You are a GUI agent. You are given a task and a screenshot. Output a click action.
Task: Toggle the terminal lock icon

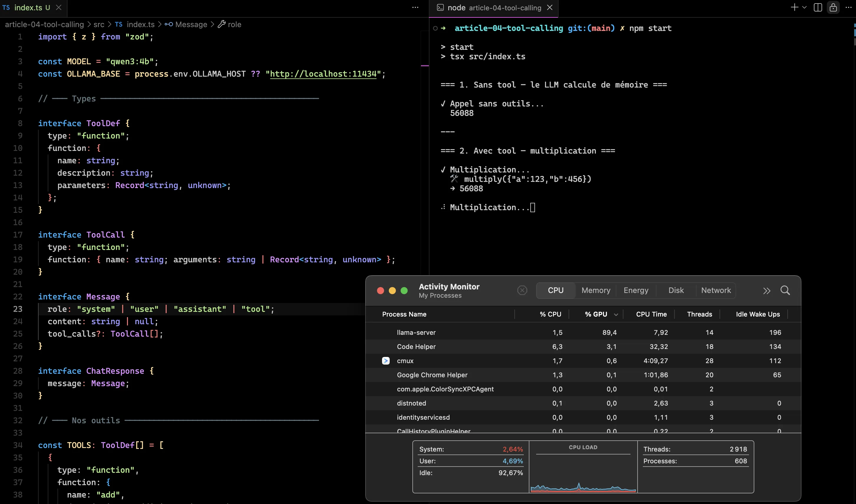pos(833,7)
